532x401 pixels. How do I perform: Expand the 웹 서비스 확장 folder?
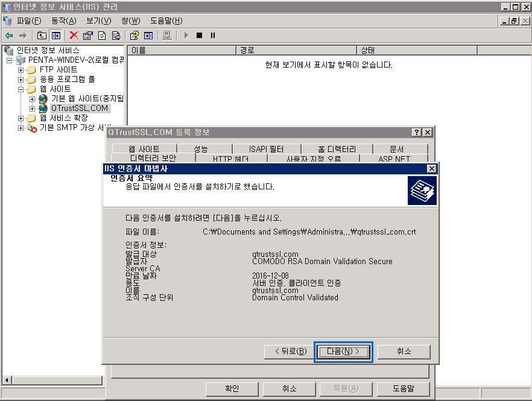(21, 118)
